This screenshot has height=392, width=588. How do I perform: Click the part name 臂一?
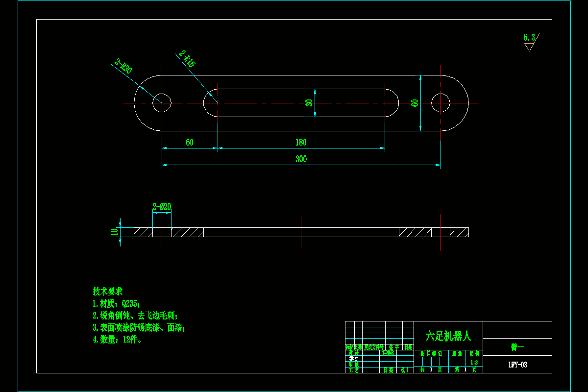(517, 347)
